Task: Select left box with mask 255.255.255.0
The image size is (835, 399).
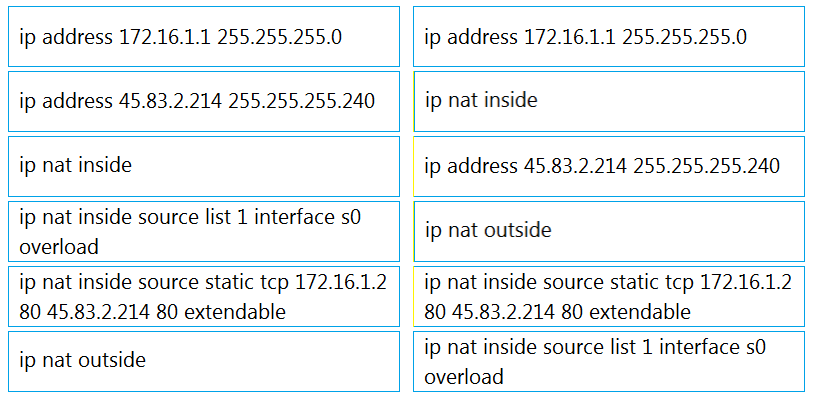Action: [204, 37]
